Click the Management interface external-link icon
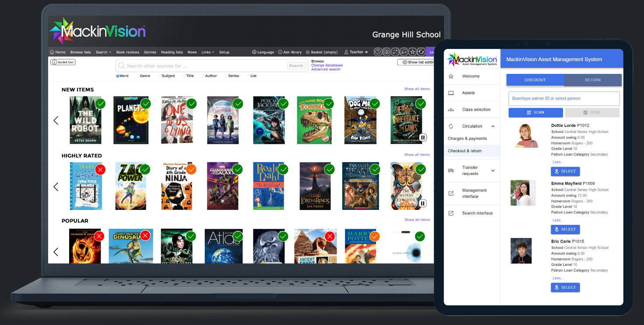Viewport: 644px width, 325px height. coord(451,193)
